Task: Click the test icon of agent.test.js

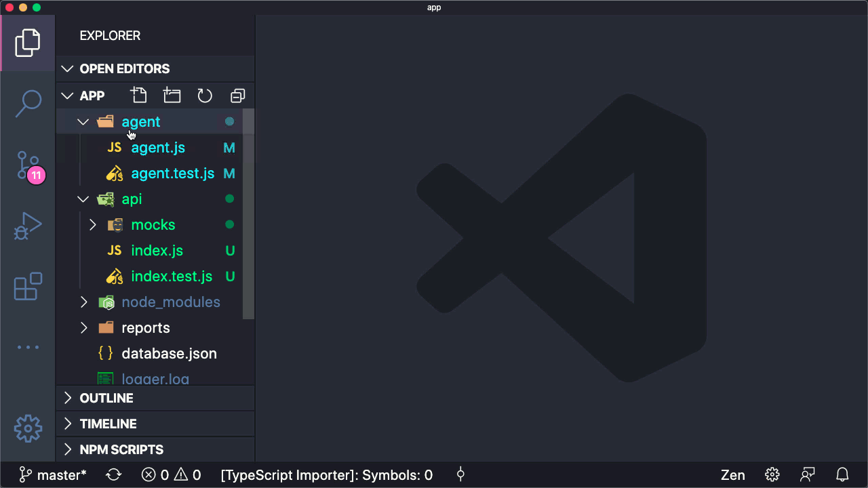Action: [x=115, y=174]
